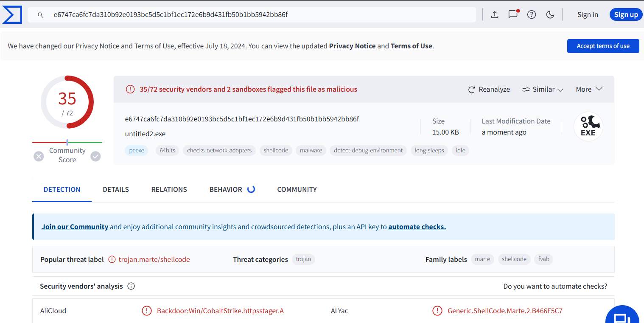Screen dimensions: 644x323
Task: Open the Privacy Notice link
Action: pos(352,46)
